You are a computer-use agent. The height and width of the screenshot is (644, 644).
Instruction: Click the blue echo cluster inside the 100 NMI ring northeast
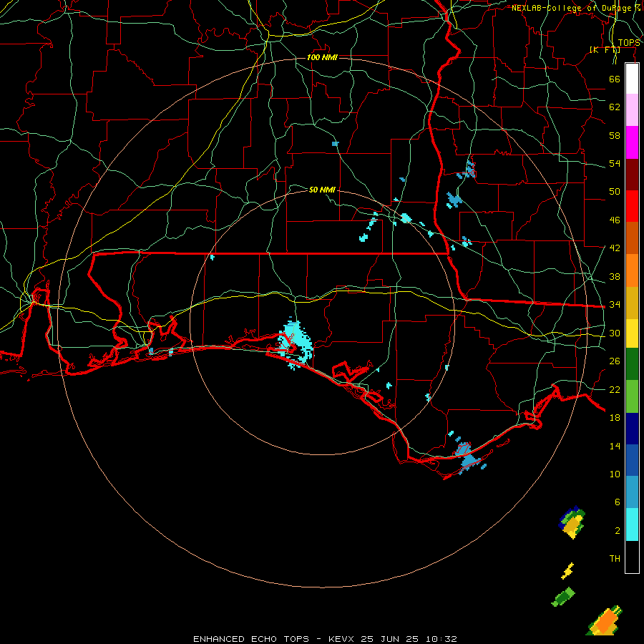(x=454, y=200)
